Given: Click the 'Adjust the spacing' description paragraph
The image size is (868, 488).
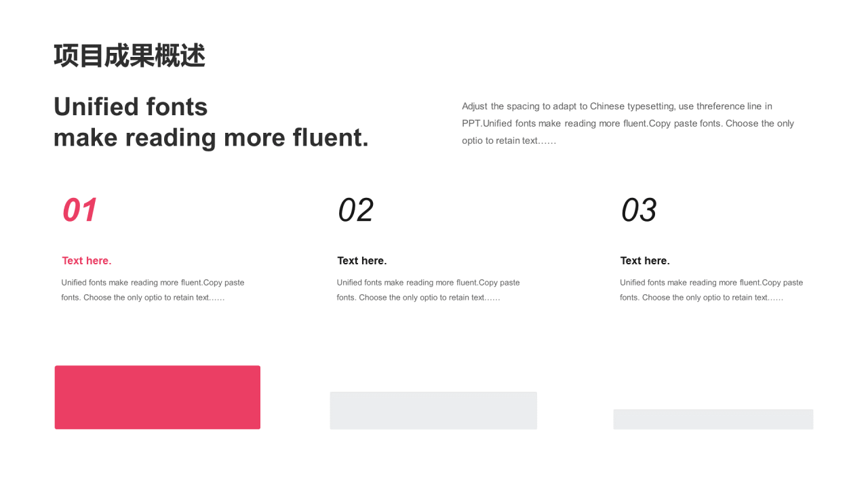Looking at the screenshot, I should [628, 123].
